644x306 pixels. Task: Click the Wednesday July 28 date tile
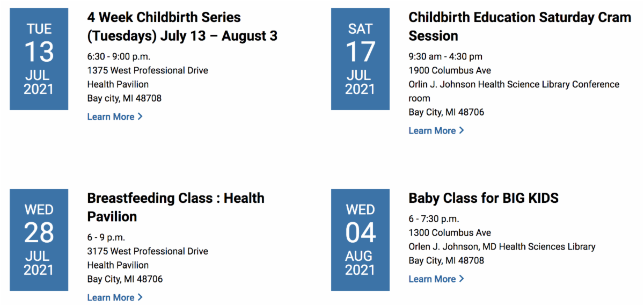tap(39, 239)
